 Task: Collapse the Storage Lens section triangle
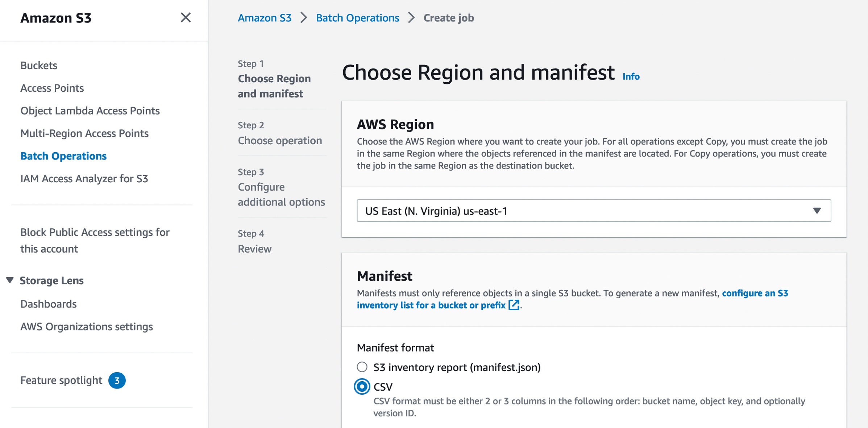10,280
